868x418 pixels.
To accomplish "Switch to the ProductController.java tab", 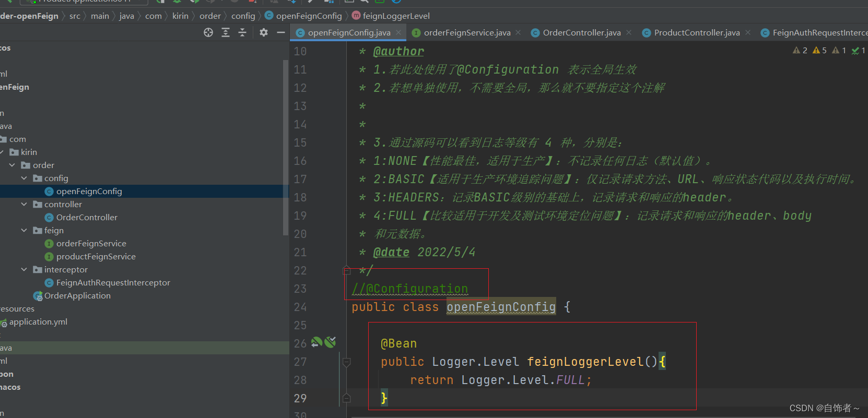I will coord(697,32).
